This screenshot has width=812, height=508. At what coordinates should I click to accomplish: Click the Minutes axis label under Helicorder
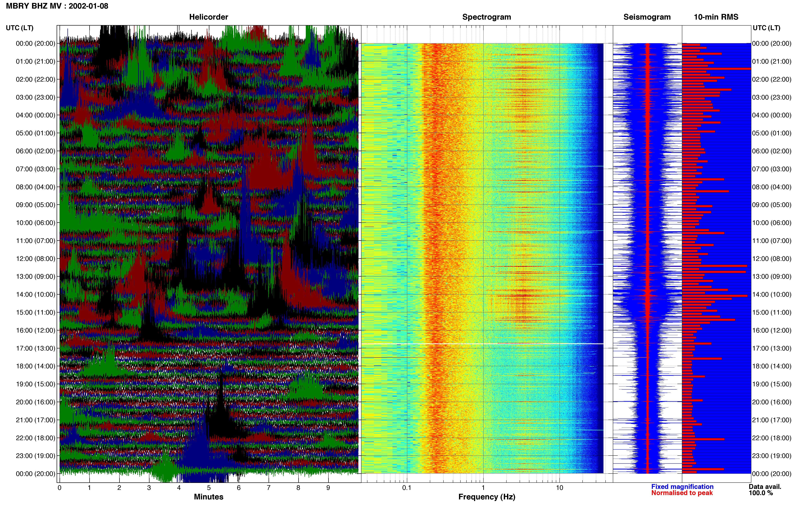209,497
